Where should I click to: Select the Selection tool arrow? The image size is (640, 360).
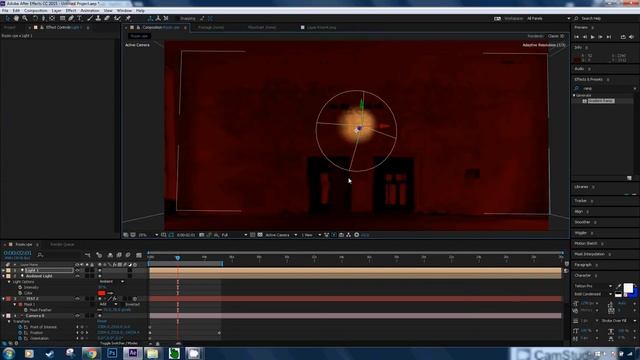(7, 18)
